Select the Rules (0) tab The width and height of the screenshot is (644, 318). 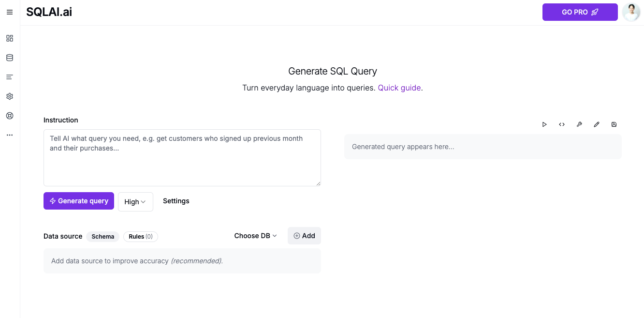[x=141, y=237]
